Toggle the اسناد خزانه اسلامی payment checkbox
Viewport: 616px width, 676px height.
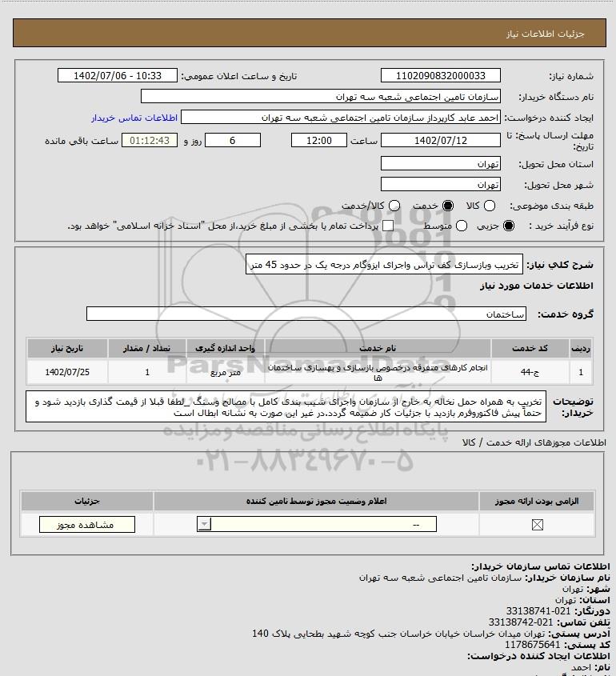[x=388, y=226]
